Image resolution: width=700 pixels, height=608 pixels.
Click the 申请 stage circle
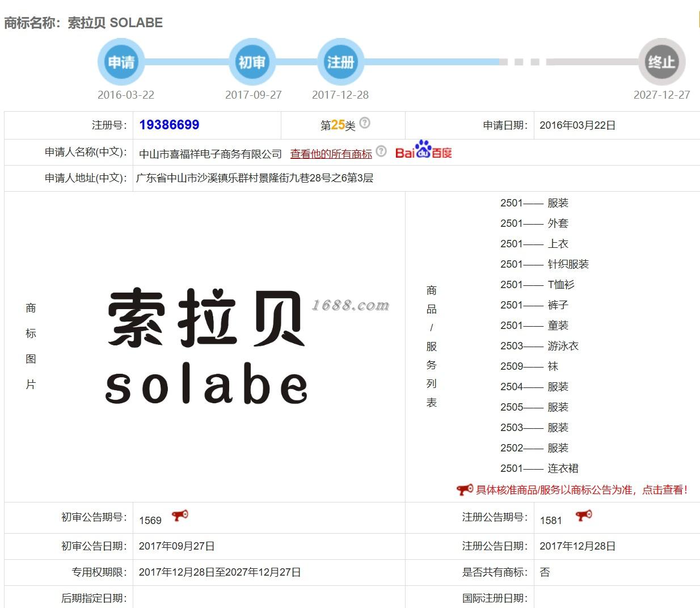pos(121,62)
